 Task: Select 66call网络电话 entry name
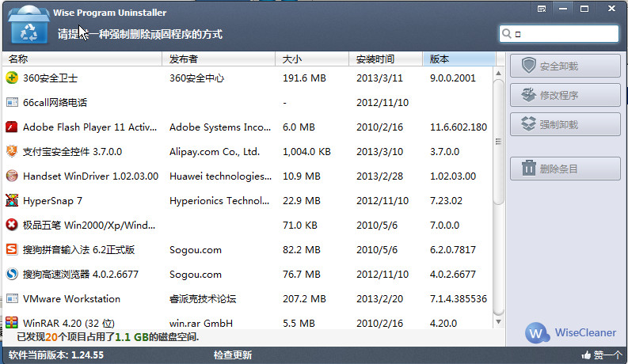tap(55, 102)
